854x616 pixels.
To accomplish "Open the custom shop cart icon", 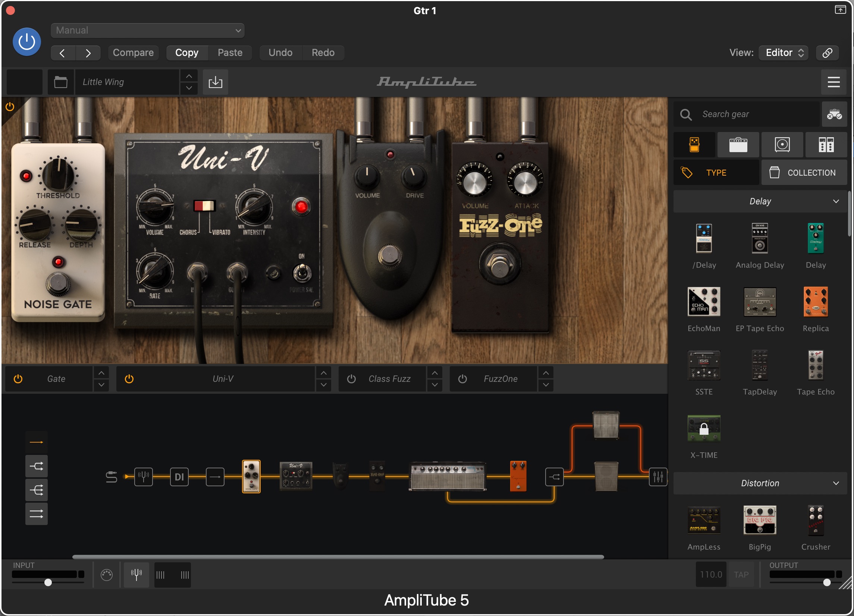I will coord(834,114).
